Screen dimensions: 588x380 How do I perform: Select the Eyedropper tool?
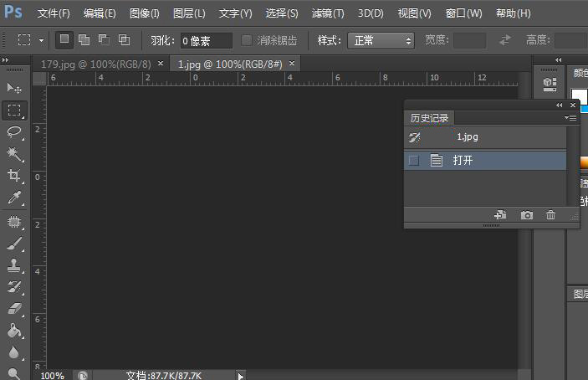(x=14, y=198)
